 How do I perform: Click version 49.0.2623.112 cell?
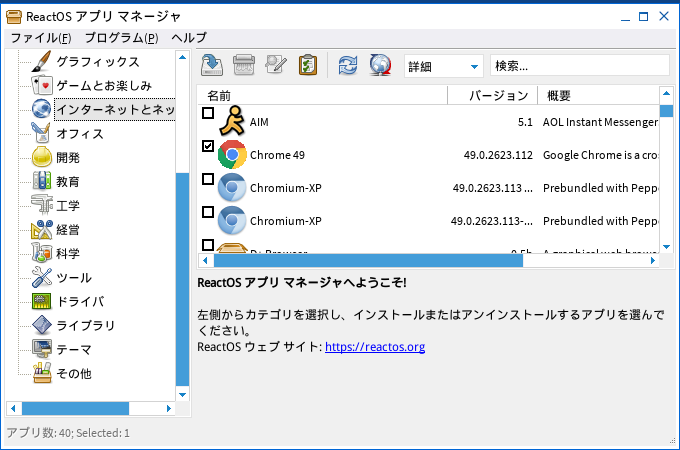click(498, 155)
